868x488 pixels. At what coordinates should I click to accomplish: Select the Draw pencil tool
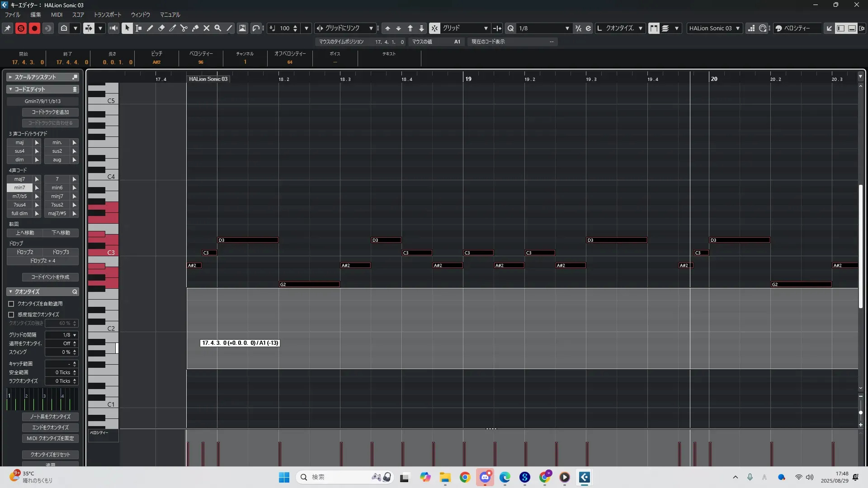pyautogui.click(x=150, y=28)
